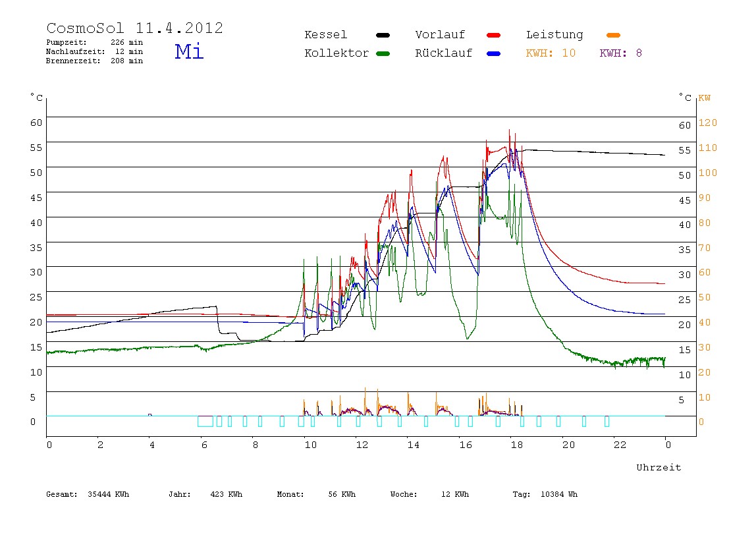The image size is (756, 535).
Task: Click the orange '120' KW axis tick
Action: click(708, 123)
